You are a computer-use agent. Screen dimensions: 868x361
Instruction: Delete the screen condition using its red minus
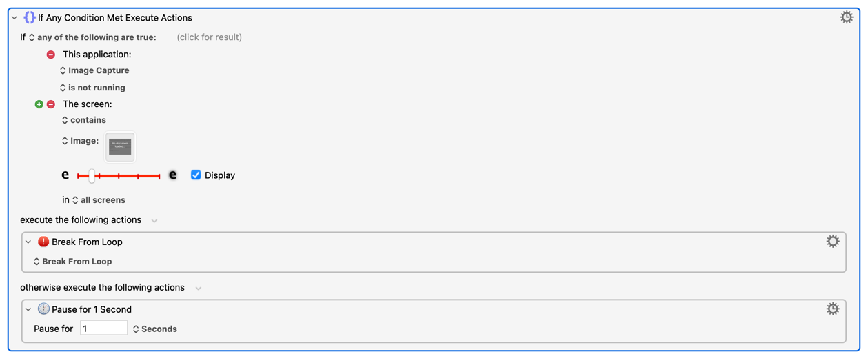[x=51, y=104]
